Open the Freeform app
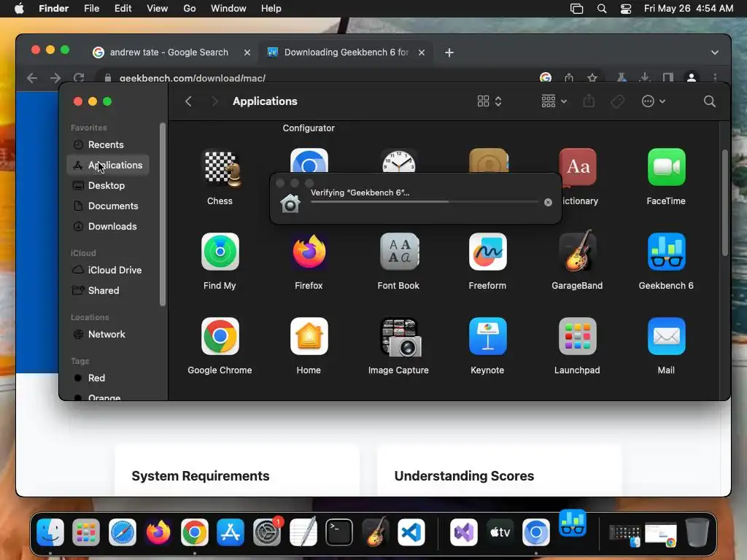Screen dimensions: 747x560 487,252
